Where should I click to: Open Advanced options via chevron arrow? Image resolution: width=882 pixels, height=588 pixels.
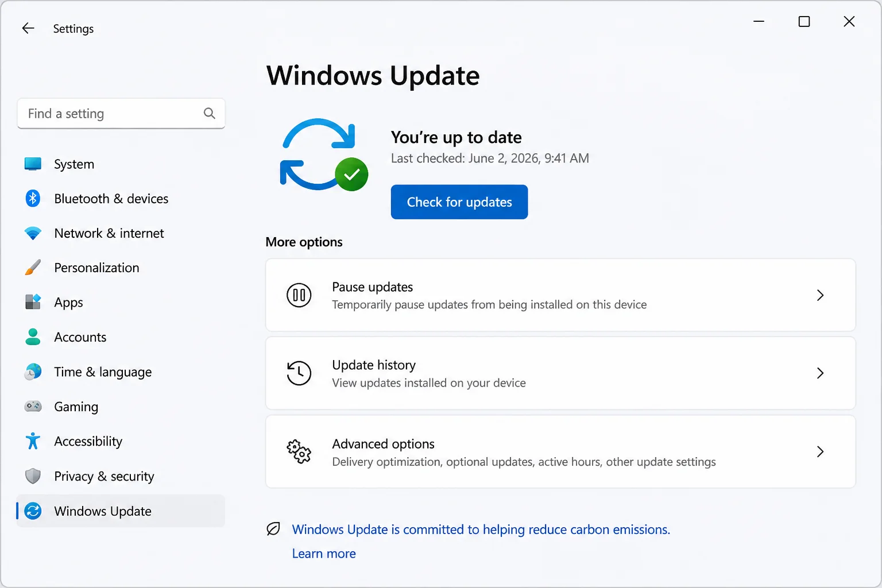[821, 452]
